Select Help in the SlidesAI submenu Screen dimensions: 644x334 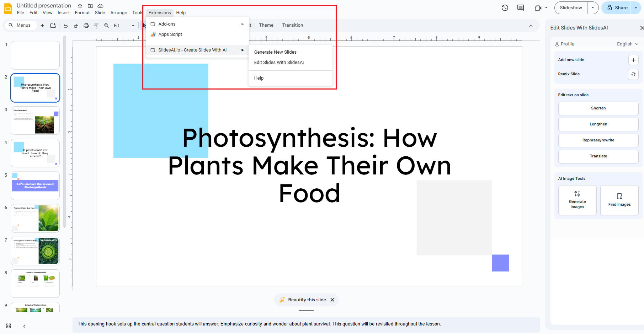(291, 78)
